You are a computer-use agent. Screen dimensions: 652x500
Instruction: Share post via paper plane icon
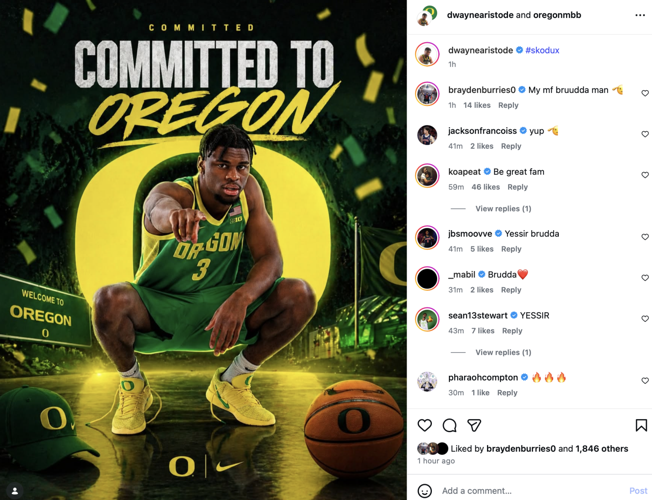click(474, 425)
